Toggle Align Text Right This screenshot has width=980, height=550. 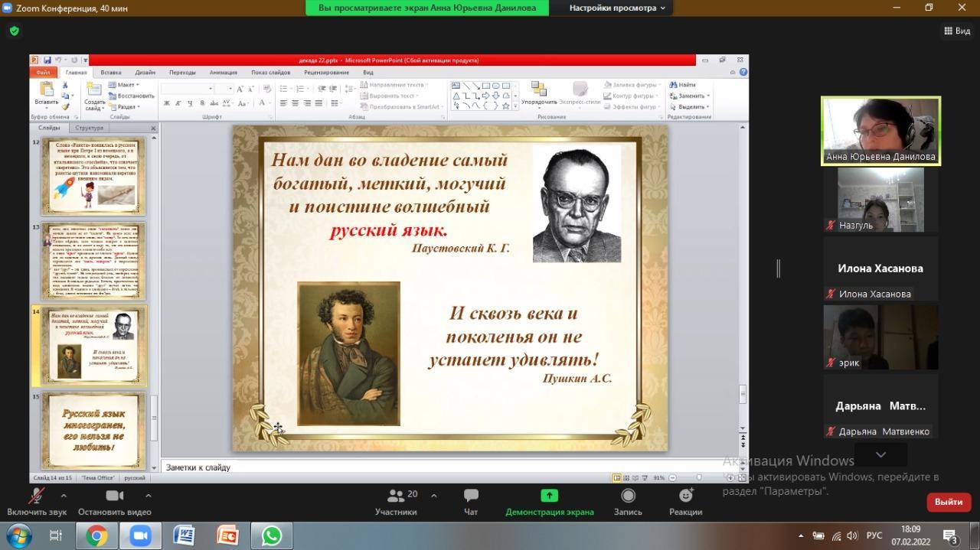pos(306,103)
